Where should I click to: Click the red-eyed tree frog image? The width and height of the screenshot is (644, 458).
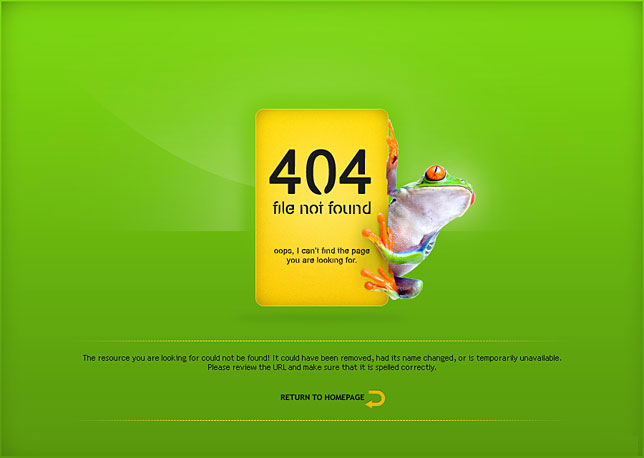(417, 209)
